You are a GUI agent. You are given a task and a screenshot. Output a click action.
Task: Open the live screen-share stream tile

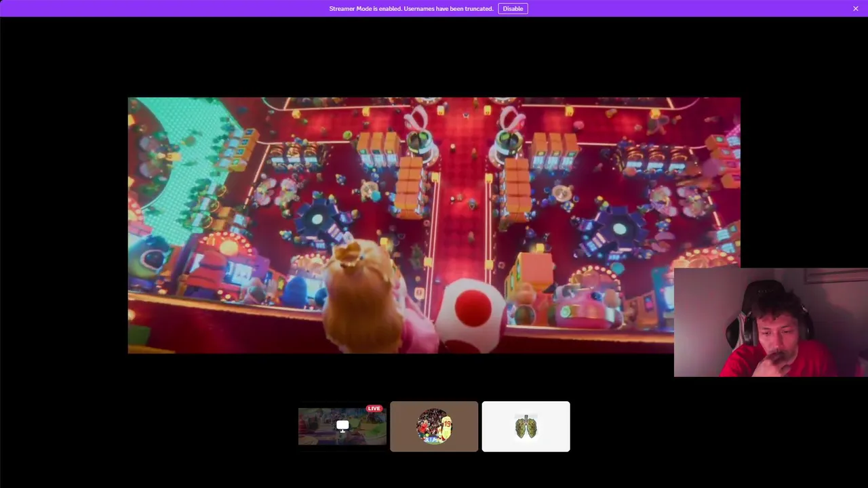tap(342, 426)
